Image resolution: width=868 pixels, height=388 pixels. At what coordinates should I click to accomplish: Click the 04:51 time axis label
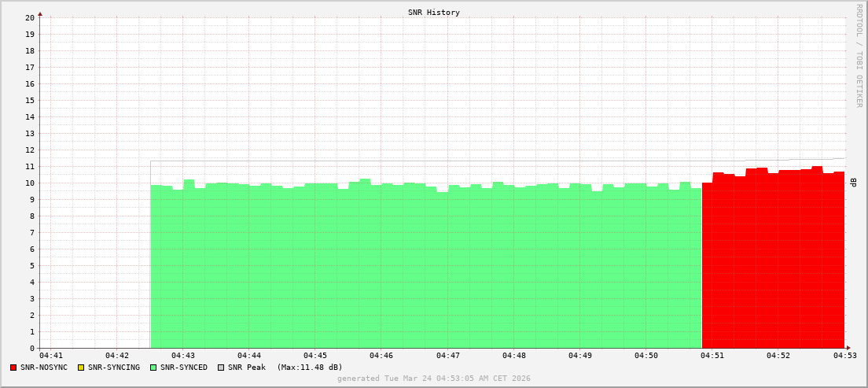(712, 357)
